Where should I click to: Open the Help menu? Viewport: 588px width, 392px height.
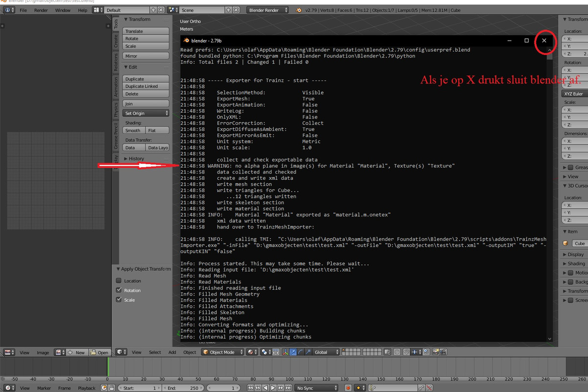click(83, 10)
